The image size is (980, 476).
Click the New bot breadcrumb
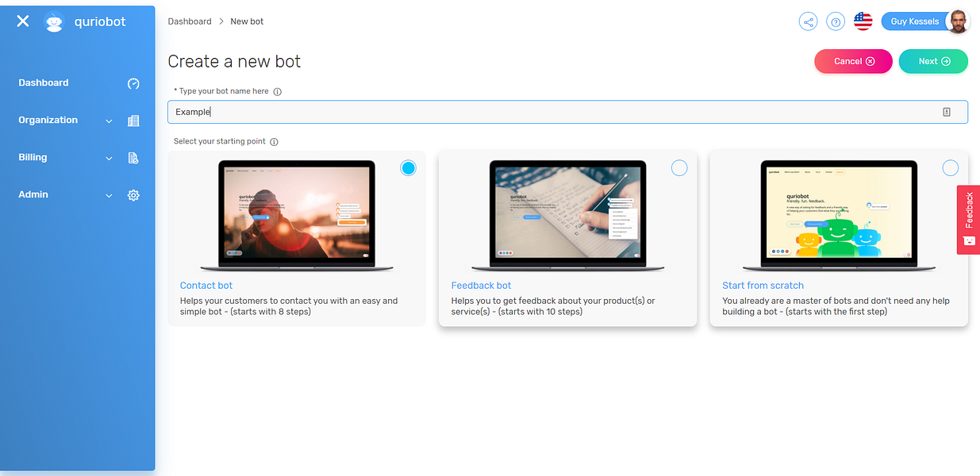pyautogui.click(x=247, y=21)
